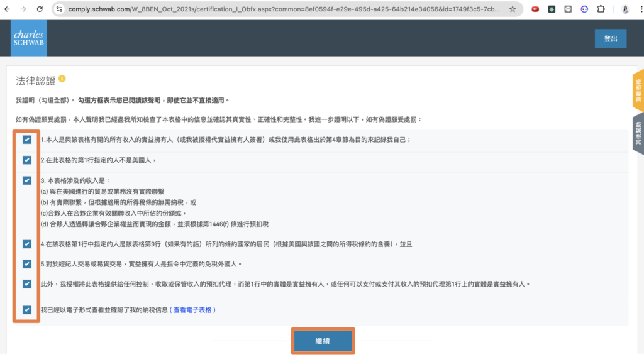Bookmark this page with the star icon
The width and height of the screenshot is (644, 357).
click(x=513, y=9)
